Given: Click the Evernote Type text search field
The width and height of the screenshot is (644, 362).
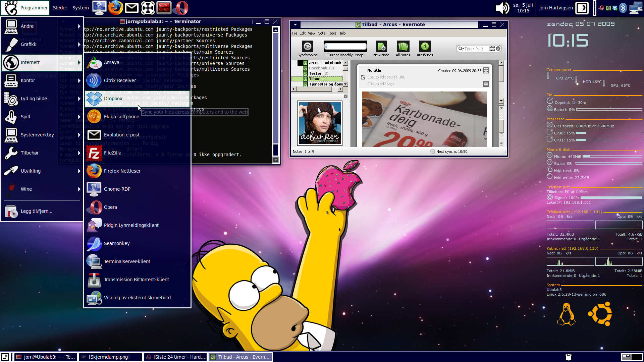Looking at the screenshot, I should tap(476, 49).
